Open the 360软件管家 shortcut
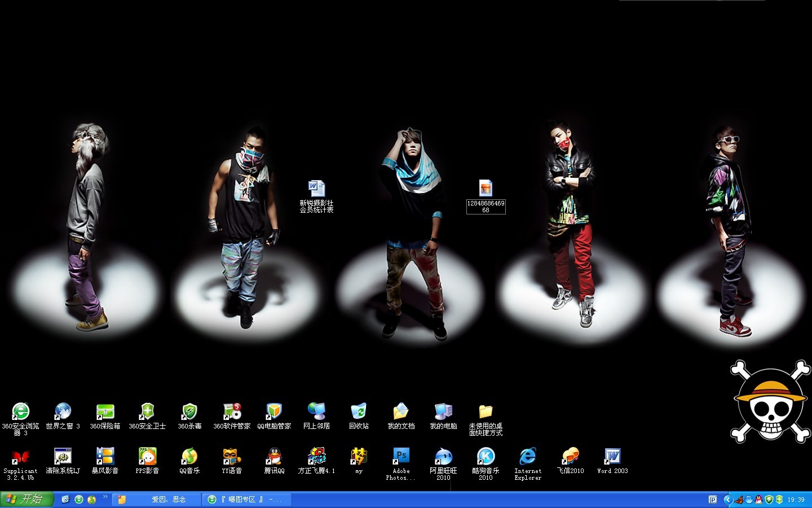This screenshot has height=508, width=812. pos(232,415)
